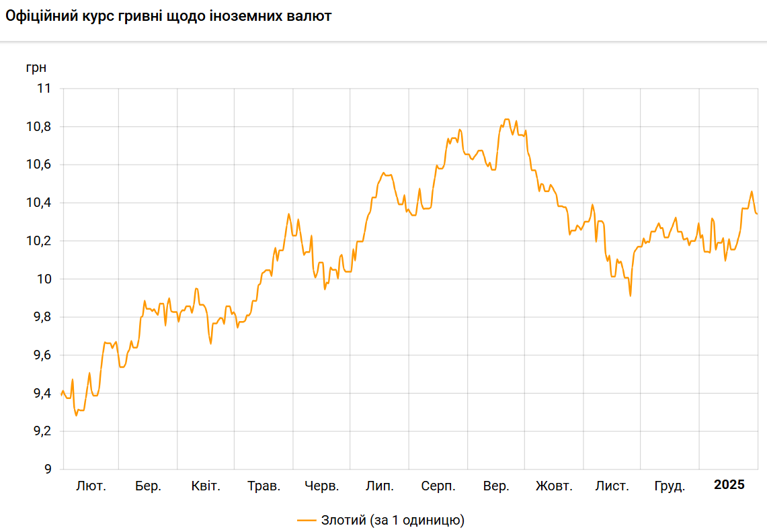767x532 pixels.
Task: Pick the Черв. label on the time axis
Action: 322,486
